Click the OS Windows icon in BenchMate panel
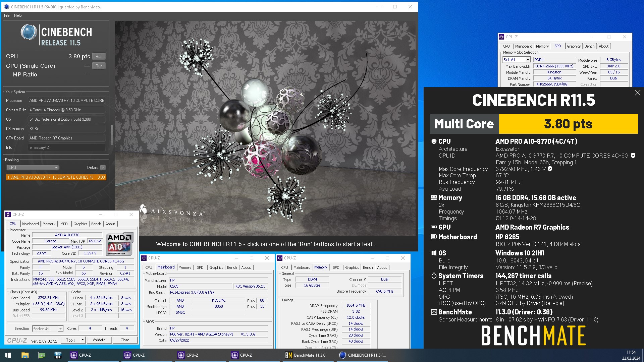Screen dimensions: 644x362 coord(434,253)
